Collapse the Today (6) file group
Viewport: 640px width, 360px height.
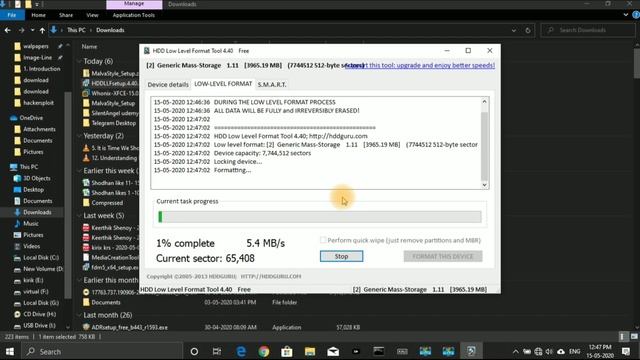click(x=79, y=61)
